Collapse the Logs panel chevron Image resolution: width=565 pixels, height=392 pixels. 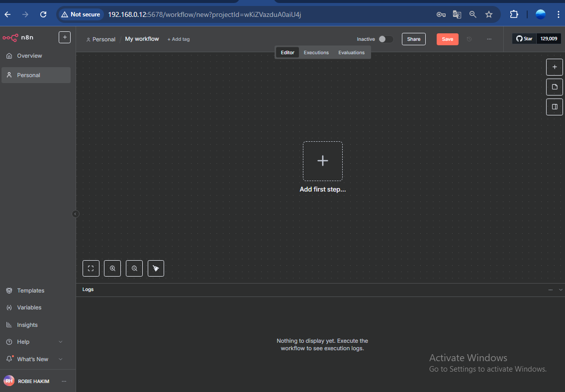[x=561, y=290]
